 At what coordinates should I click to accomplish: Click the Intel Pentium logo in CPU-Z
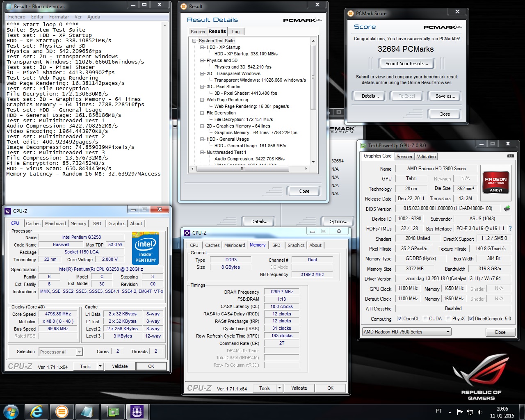145,249
